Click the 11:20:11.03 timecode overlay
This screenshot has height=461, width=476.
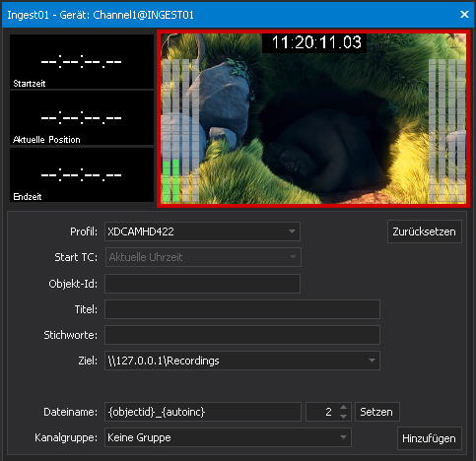tap(314, 42)
